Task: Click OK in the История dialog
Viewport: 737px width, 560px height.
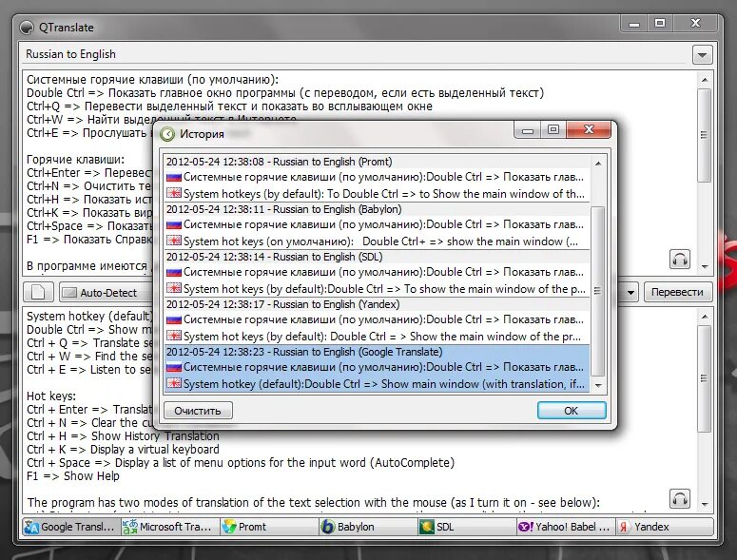Action: [572, 411]
